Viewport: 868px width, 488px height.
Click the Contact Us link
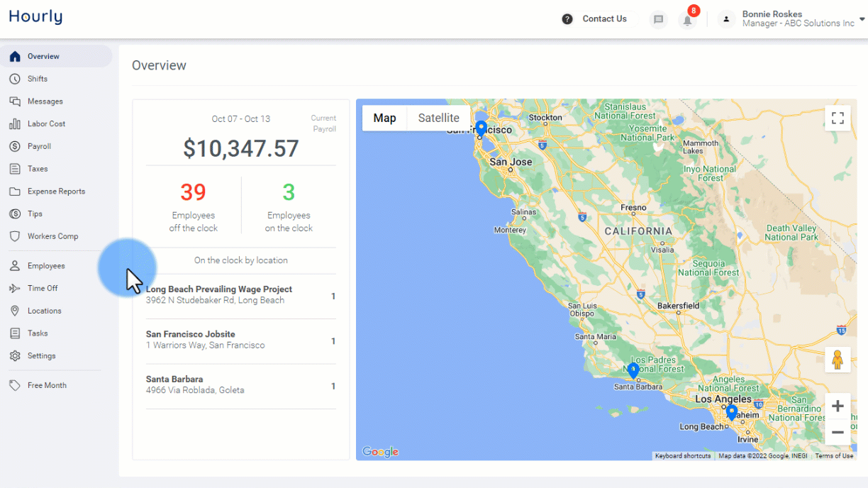tap(604, 19)
